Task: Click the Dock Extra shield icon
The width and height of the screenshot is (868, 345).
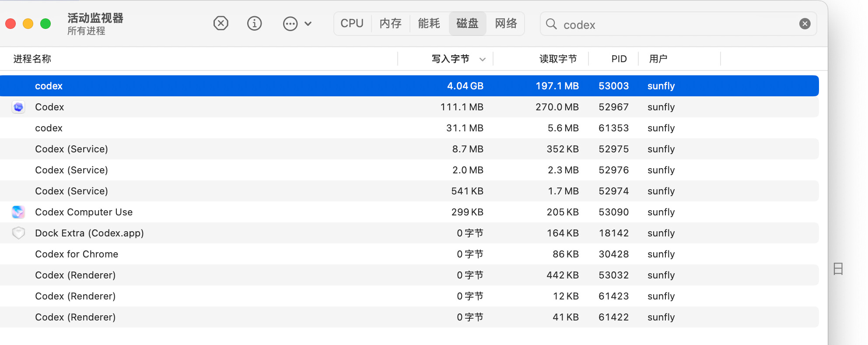Action: click(18, 233)
